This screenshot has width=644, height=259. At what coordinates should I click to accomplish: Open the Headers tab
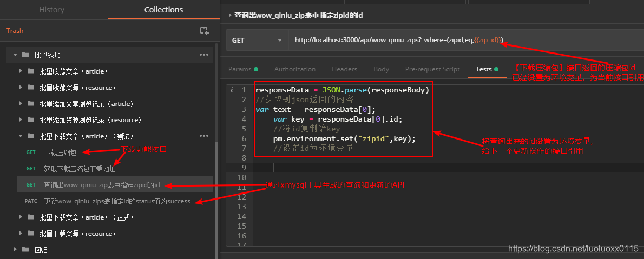tap(345, 69)
